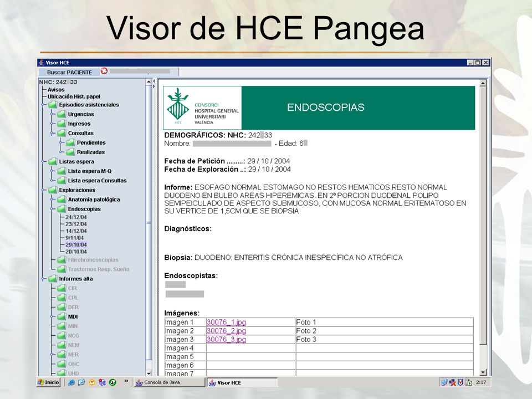Click the Inicio start button
This screenshot has width=532, height=399.
point(49,382)
